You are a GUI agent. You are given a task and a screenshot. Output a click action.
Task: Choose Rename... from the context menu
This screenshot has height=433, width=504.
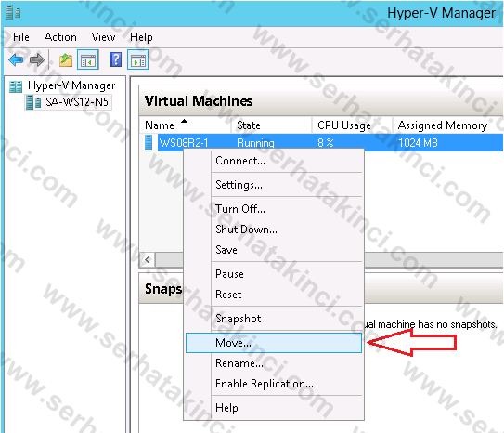[x=274, y=363]
